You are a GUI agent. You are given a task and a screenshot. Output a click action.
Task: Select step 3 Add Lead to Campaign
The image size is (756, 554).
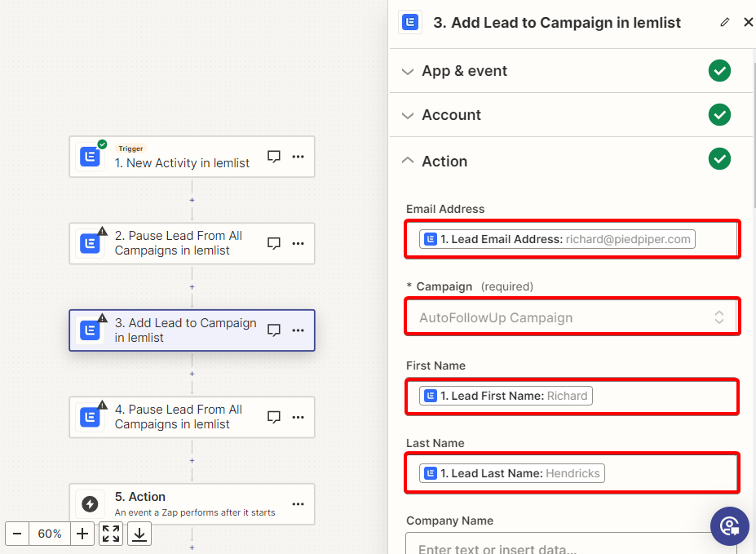click(192, 330)
